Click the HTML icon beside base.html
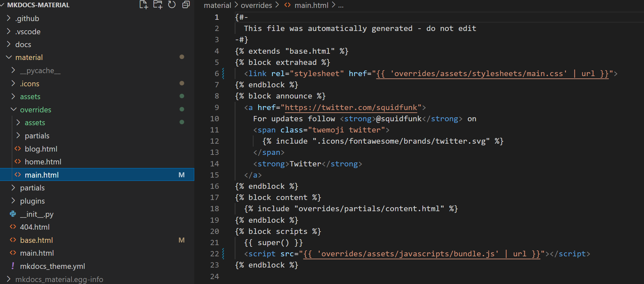Viewport: 644px width, 284px height. (x=13, y=240)
